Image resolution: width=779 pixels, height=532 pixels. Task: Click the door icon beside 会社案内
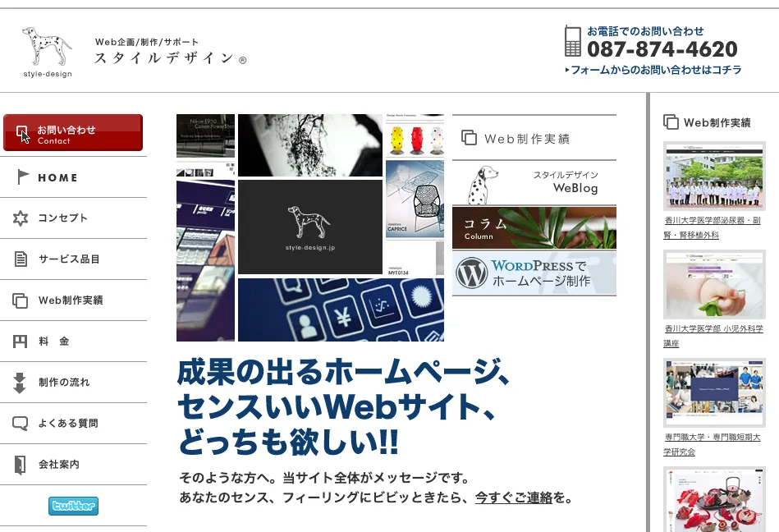coord(20,465)
